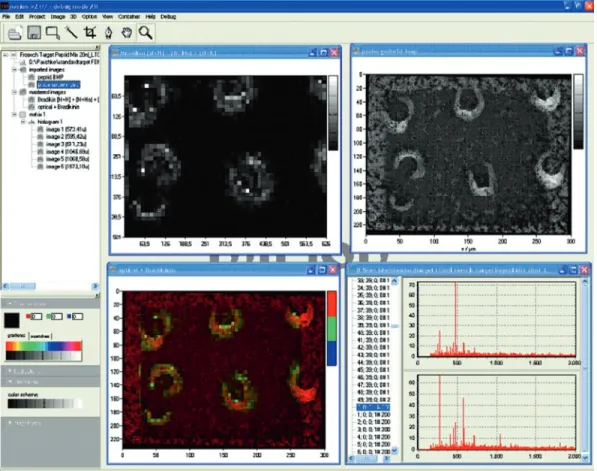Image resolution: width=597 pixels, height=471 pixels.
Task: Click the black current color swatch
Action: coord(12,320)
